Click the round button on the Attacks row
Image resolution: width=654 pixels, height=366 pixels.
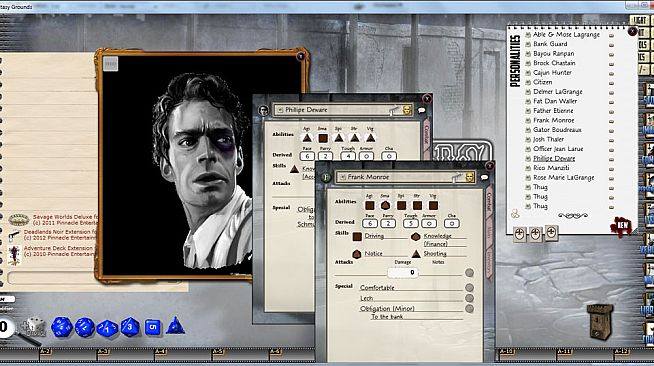(469, 273)
